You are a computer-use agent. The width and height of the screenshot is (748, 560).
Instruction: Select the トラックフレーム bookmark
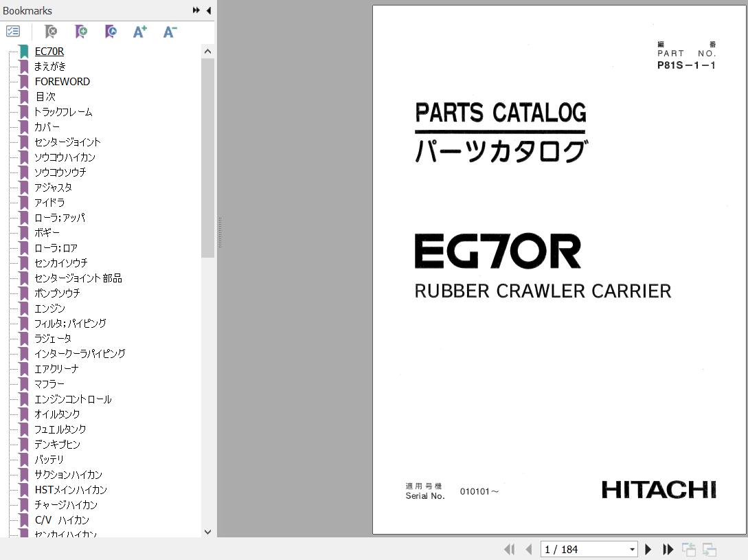[63, 112]
